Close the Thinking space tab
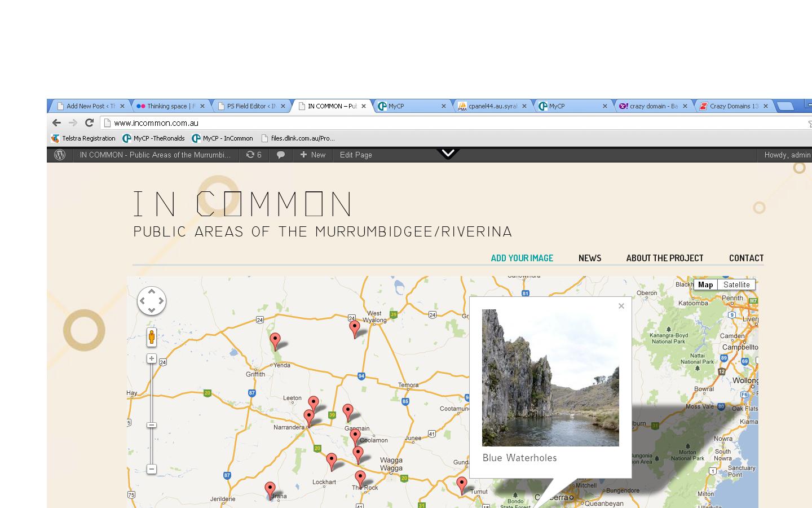The image size is (812, 508). point(202,106)
